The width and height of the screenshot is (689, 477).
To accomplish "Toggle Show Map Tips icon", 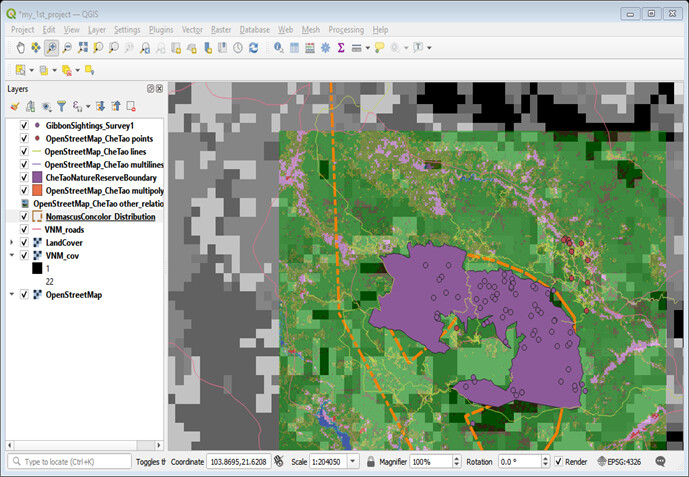I will coord(379,47).
